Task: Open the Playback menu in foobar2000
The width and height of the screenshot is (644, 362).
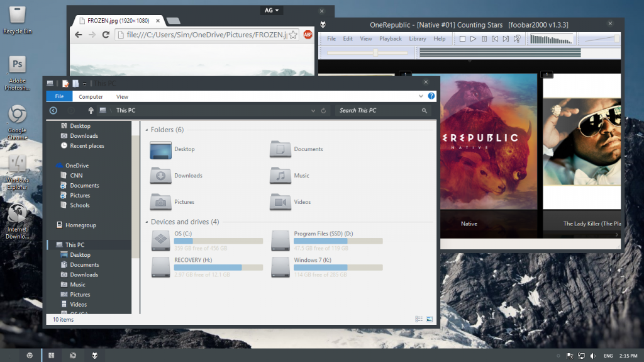Action: point(390,39)
